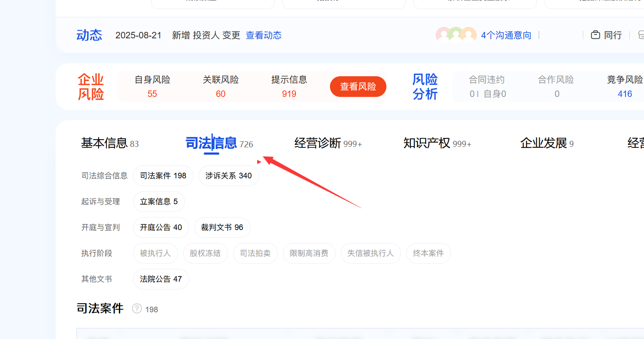
Task: Select the 涉诉关系 340 chip
Action: tap(228, 176)
